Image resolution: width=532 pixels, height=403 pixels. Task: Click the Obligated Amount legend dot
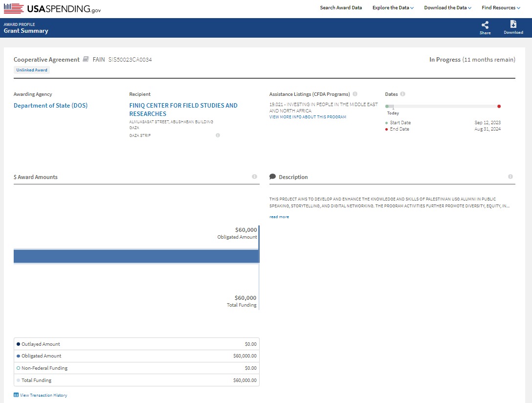point(18,356)
